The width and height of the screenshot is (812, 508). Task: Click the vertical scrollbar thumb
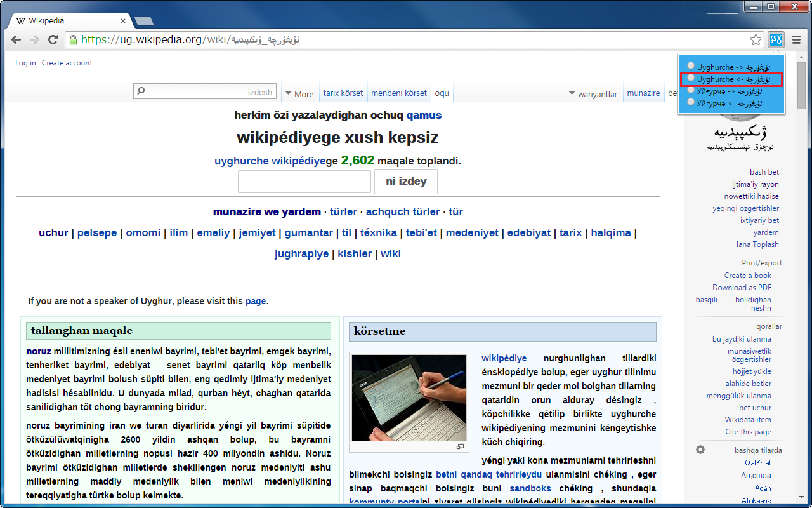[x=801, y=86]
